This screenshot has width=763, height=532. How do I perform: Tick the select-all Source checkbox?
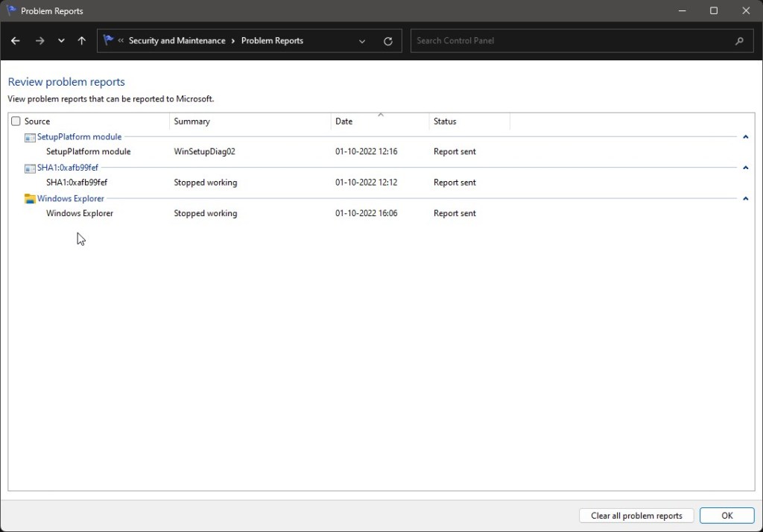pyautogui.click(x=16, y=121)
